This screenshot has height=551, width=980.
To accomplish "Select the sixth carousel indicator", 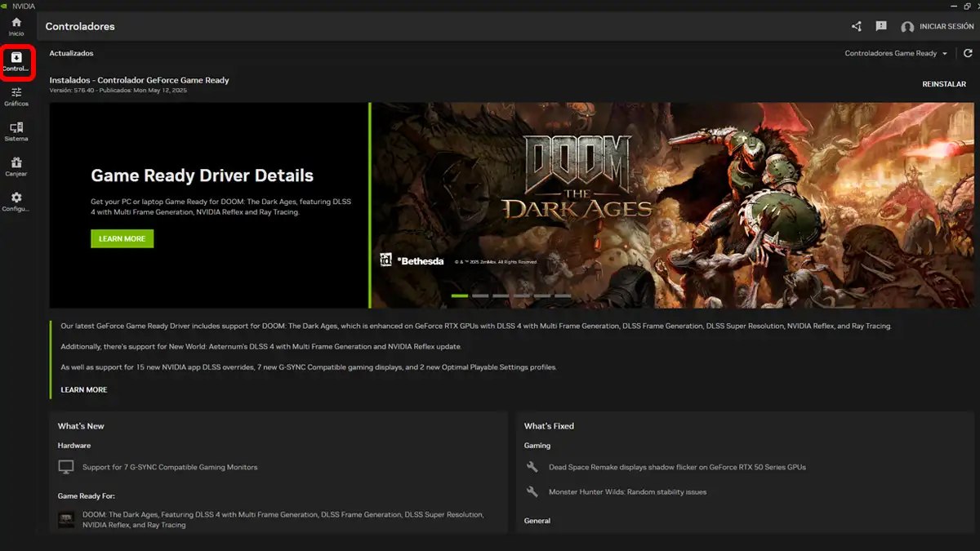I will (x=563, y=295).
